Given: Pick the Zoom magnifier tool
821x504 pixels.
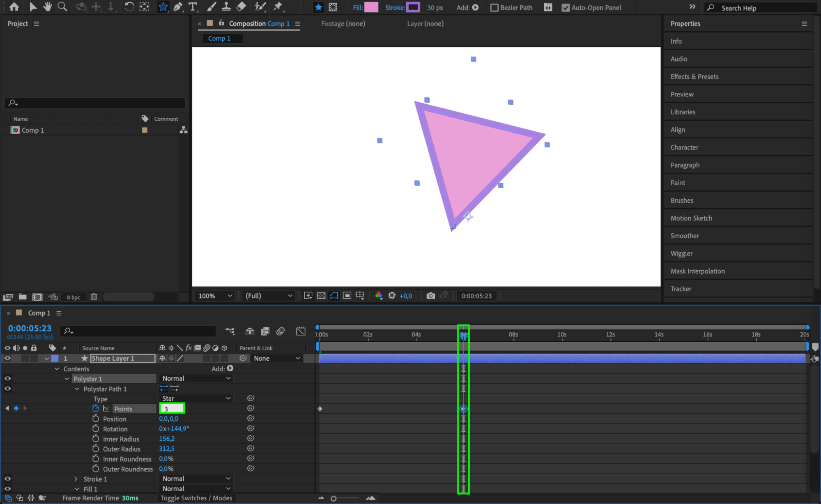Looking at the screenshot, I should (62, 7).
